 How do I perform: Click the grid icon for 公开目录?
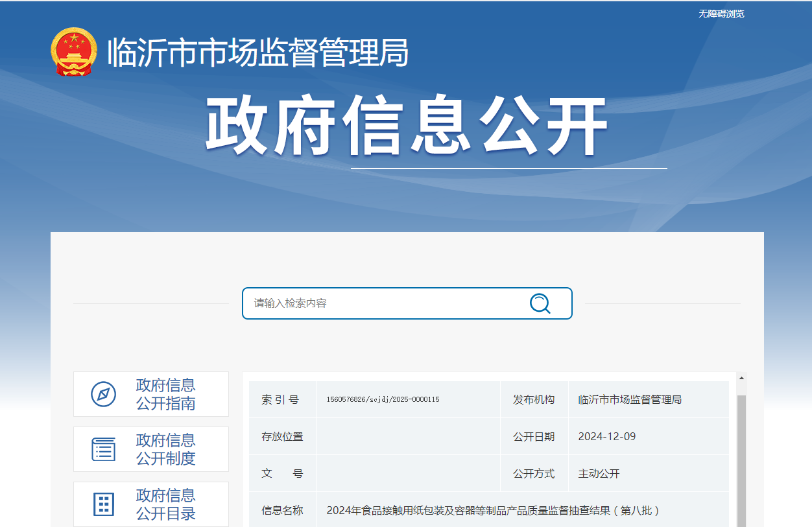[x=103, y=504]
